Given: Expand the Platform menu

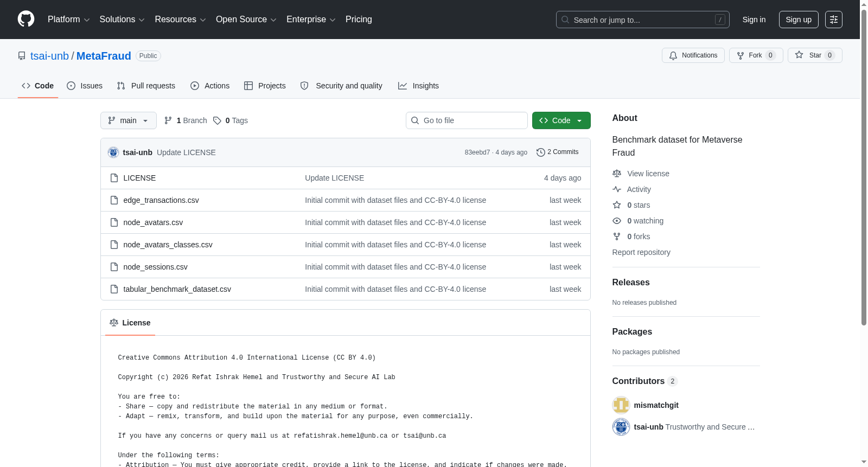Looking at the screenshot, I should pyautogui.click(x=69, y=20).
